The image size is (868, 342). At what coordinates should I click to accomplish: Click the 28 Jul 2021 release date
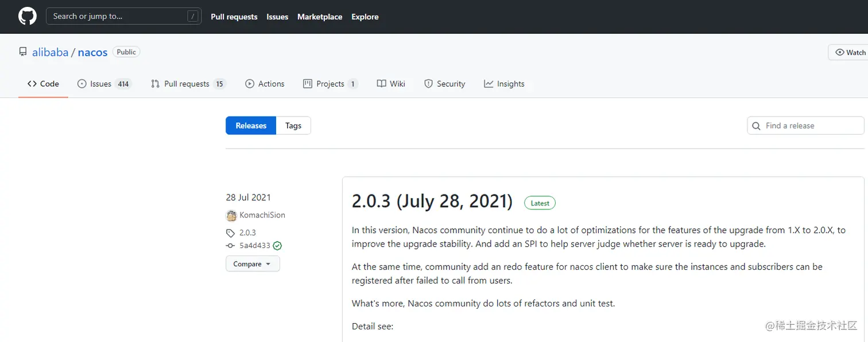[x=248, y=197]
